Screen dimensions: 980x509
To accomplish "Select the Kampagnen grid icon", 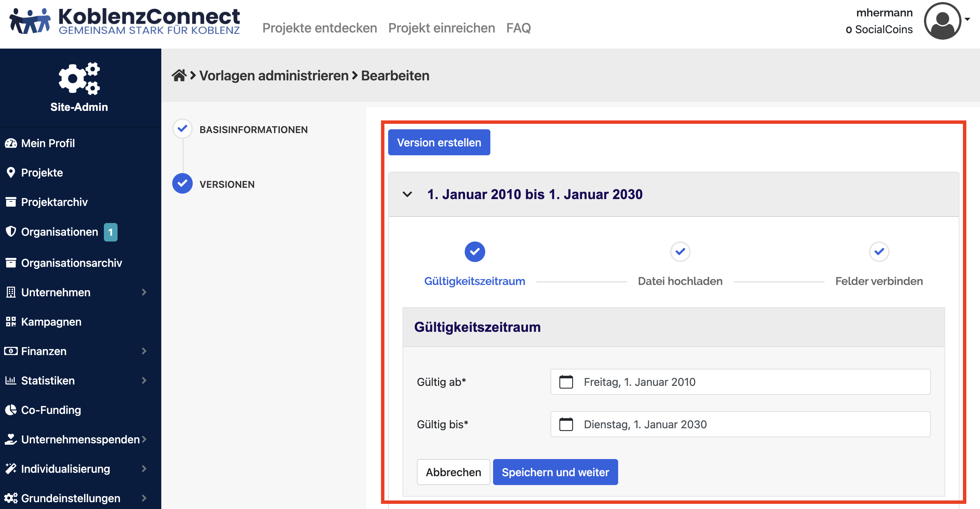I will tap(11, 322).
